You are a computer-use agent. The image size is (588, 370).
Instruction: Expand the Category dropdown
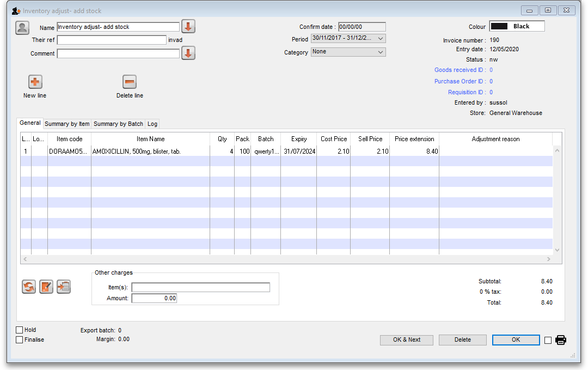pyautogui.click(x=348, y=52)
